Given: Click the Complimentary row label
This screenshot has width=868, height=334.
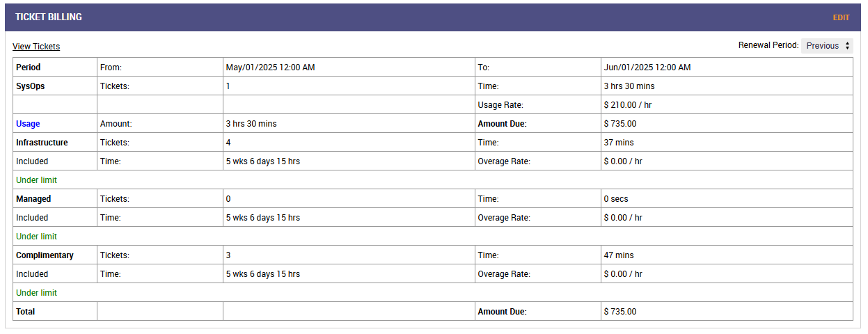Looking at the screenshot, I should point(45,255).
